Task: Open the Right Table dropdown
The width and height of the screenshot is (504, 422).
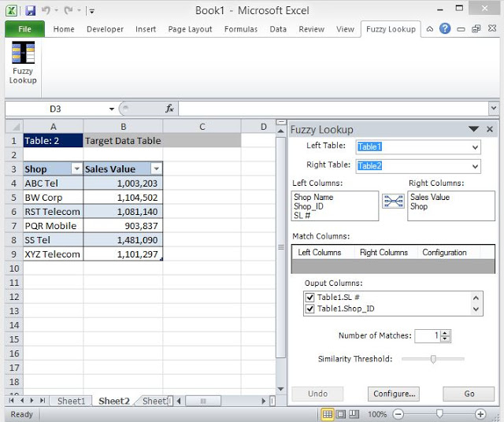Action: (475, 166)
